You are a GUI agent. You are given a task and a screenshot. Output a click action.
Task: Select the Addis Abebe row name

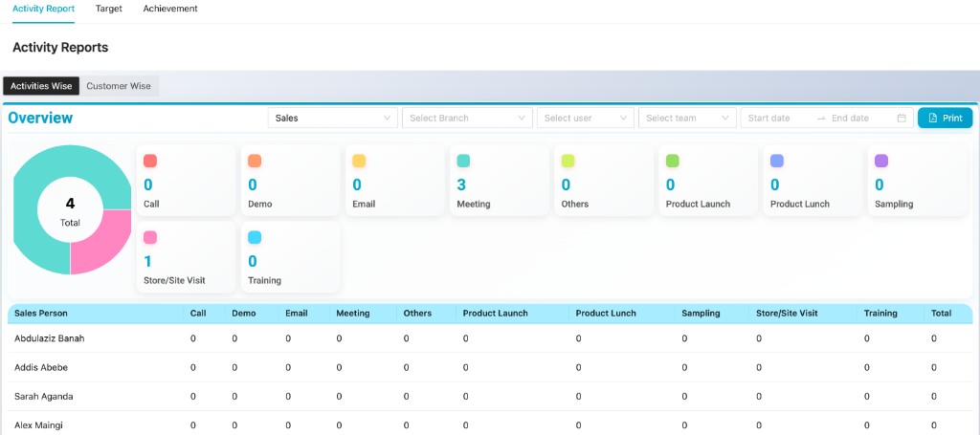coord(41,367)
